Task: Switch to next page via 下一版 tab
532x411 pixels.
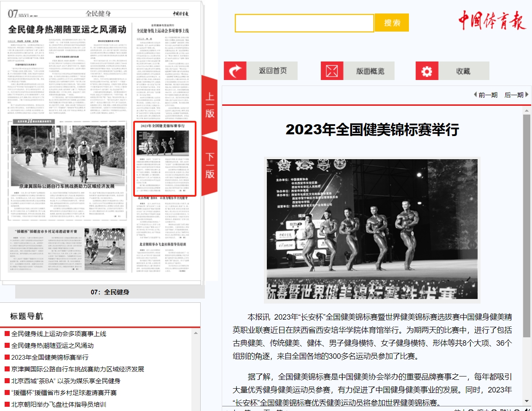Action: pyautogui.click(x=210, y=165)
